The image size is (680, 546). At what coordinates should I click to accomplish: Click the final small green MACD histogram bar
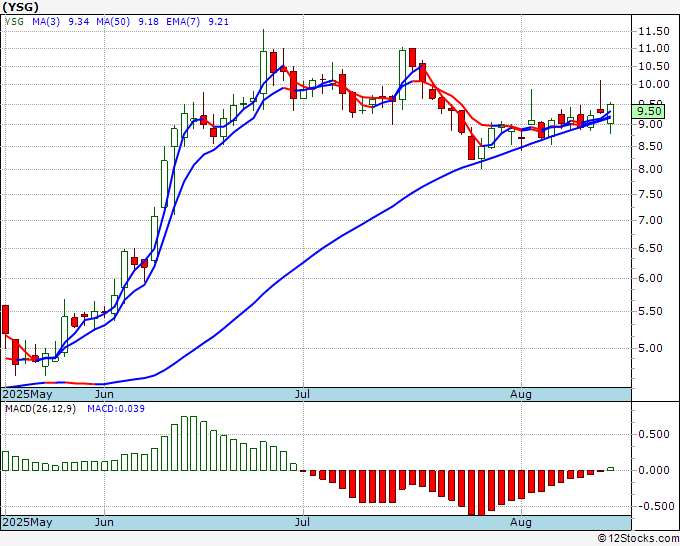(610, 469)
